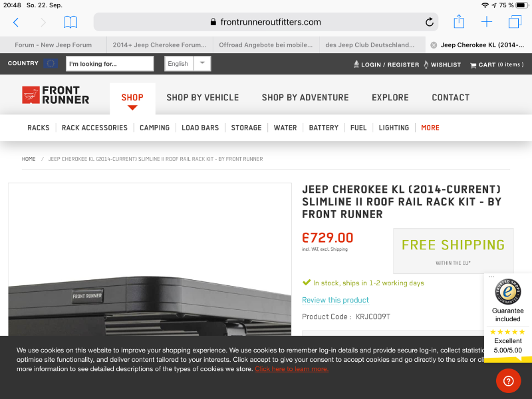Screen dimensions: 532x399
Task: Select the EU country flag selector
Action: [51, 63]
